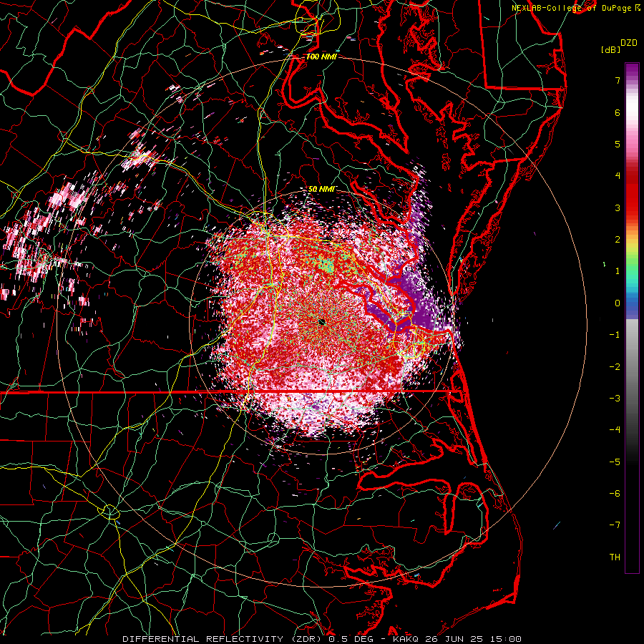Click the positive 2 scale value
Screen dimensions: 644x644
coord(618,240)
